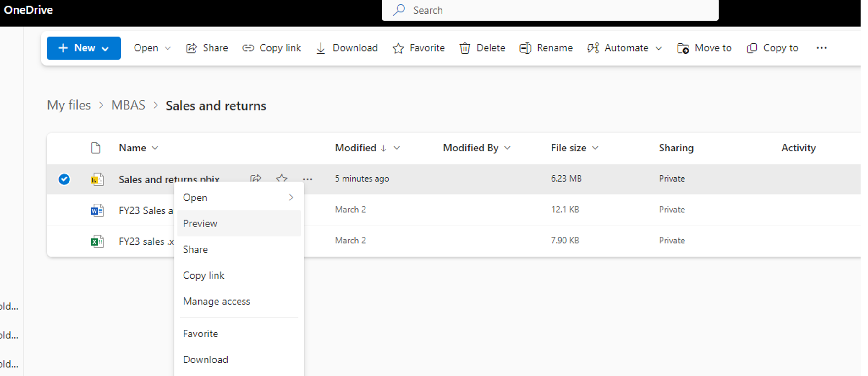
Task: Click the Copy to icon in the toolbar
Action: (x=752, y=48)
